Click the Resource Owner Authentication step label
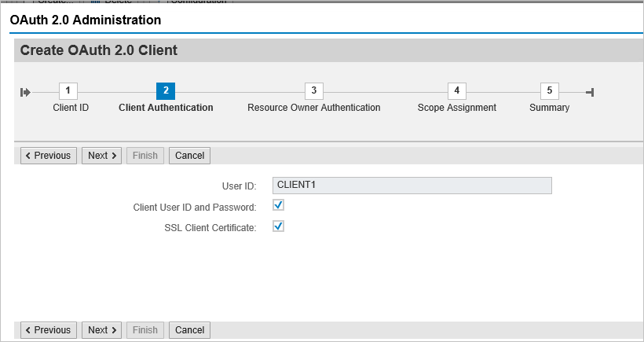 pos(314,108)
